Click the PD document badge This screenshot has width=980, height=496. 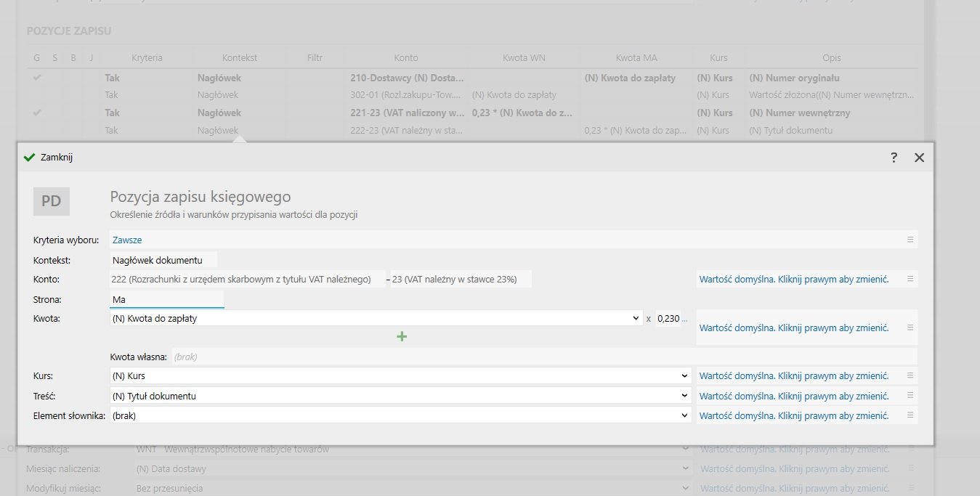click(52, 201)
